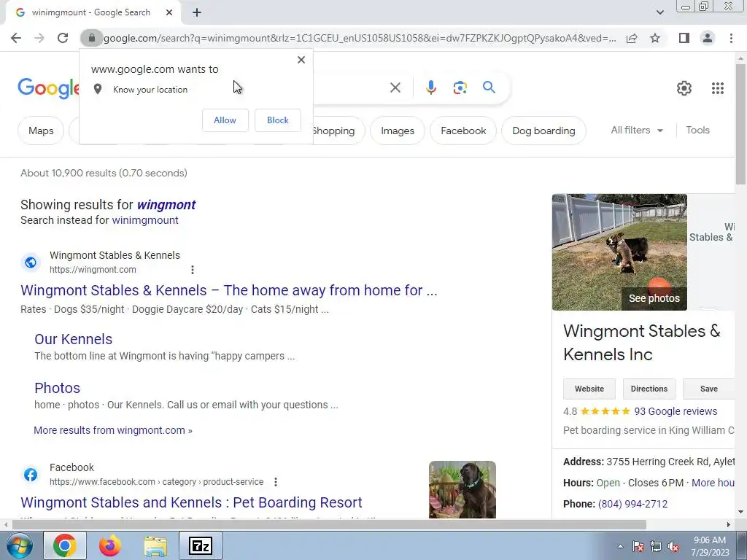This screenshot has width=747, height=560.
Task: Read the 93 Google reviews
Action: 676,411
